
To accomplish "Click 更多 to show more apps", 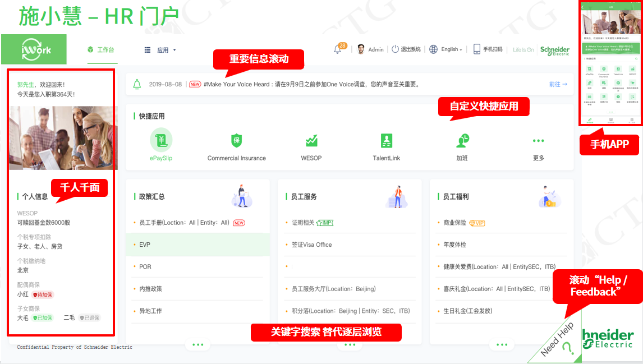I will [539, 149].
